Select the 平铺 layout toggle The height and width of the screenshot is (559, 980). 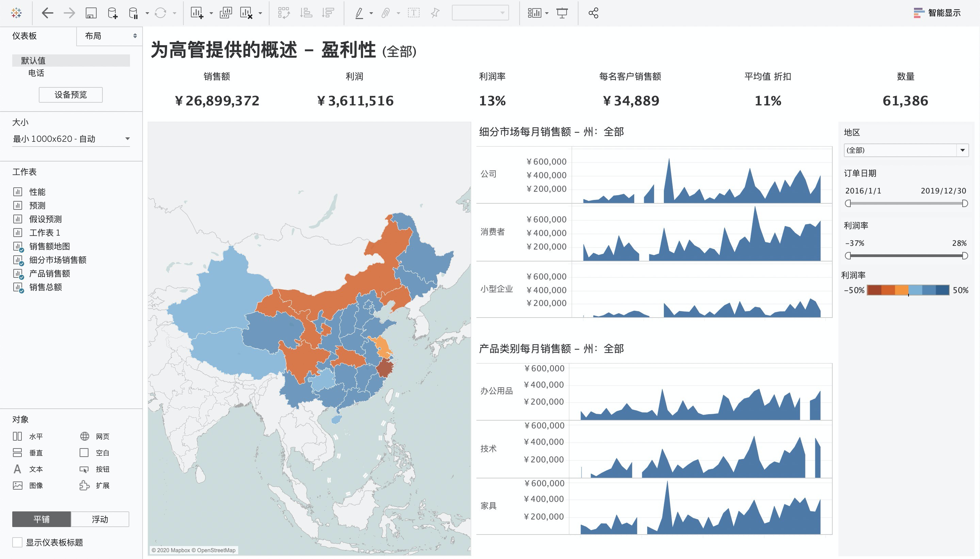42,519
